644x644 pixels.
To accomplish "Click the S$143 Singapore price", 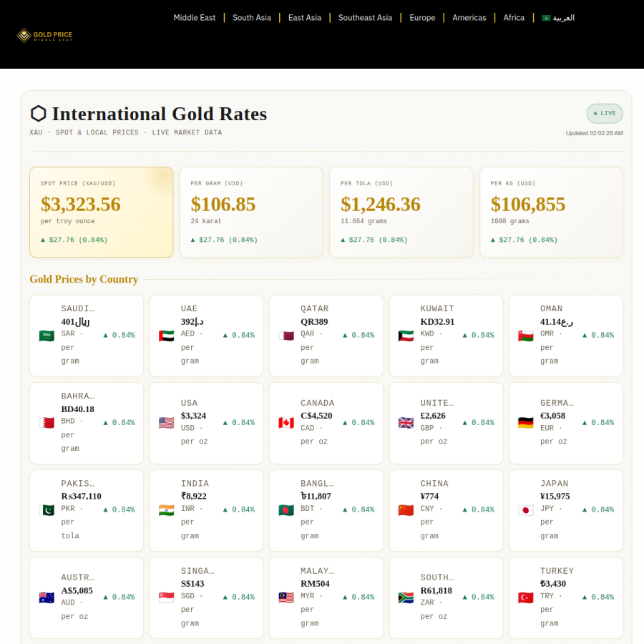I will tap(192, 584).
